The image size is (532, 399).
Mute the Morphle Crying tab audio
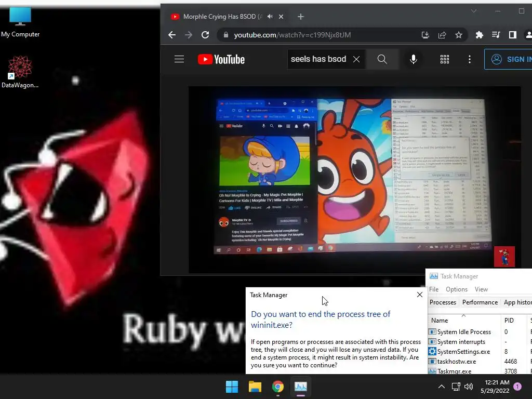(x=270, y=16)
